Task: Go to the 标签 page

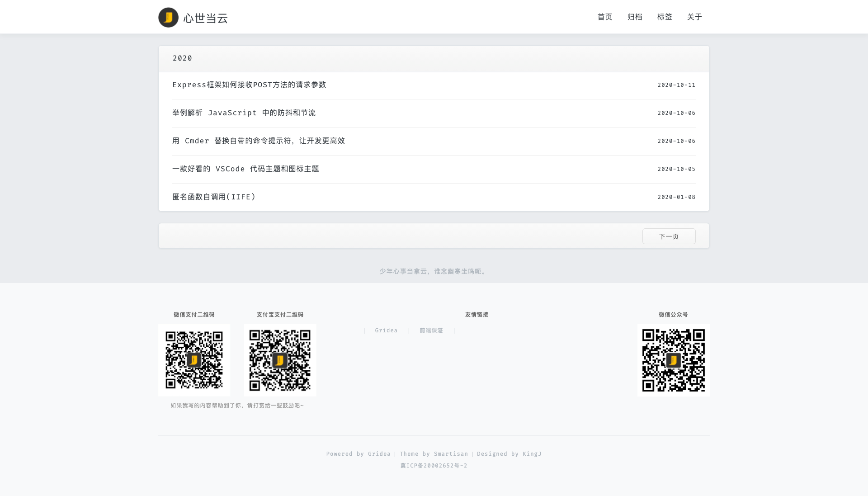Action: point(664,17)
